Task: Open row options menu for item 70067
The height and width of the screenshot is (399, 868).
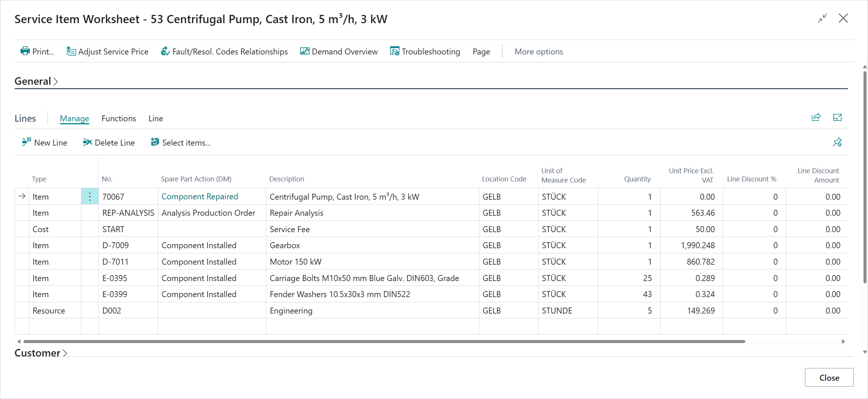Action: pos(90,197)
